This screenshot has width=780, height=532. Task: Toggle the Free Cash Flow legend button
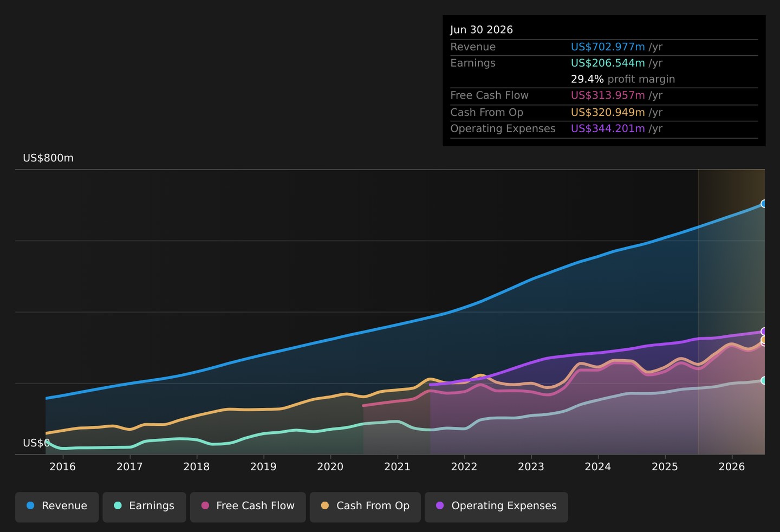point(248,507)
